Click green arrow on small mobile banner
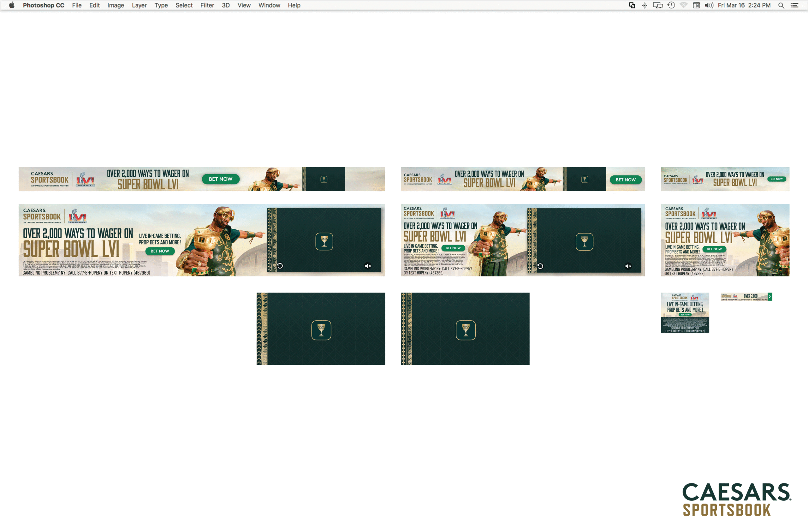808x532 pixels. 770,297
